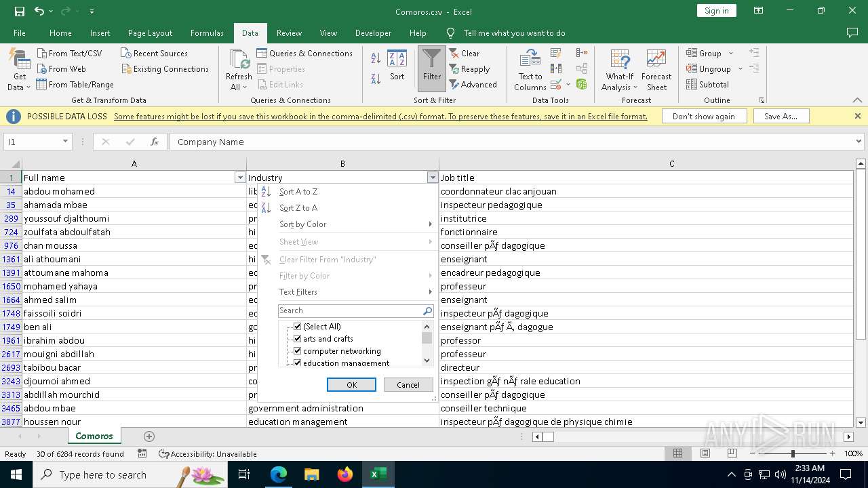Open the Get Data menu
Viewport: 868px width, 488px height.
(x=19, y=70)
